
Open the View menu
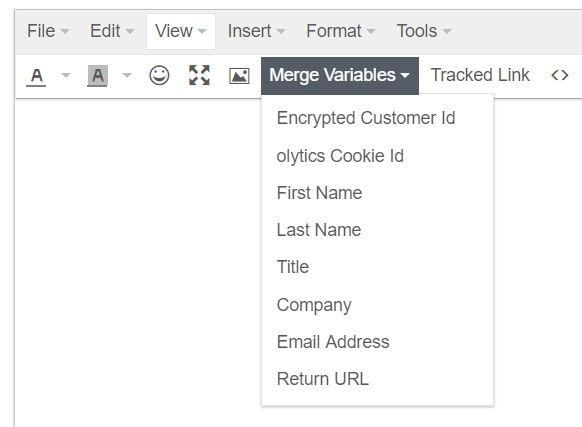pos(181,31)
